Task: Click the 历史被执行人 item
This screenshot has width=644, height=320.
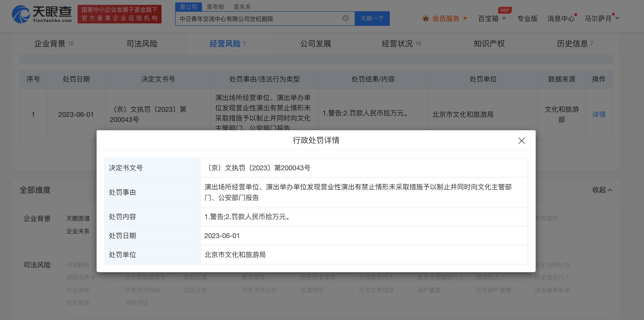Action: tap(552, 278)
